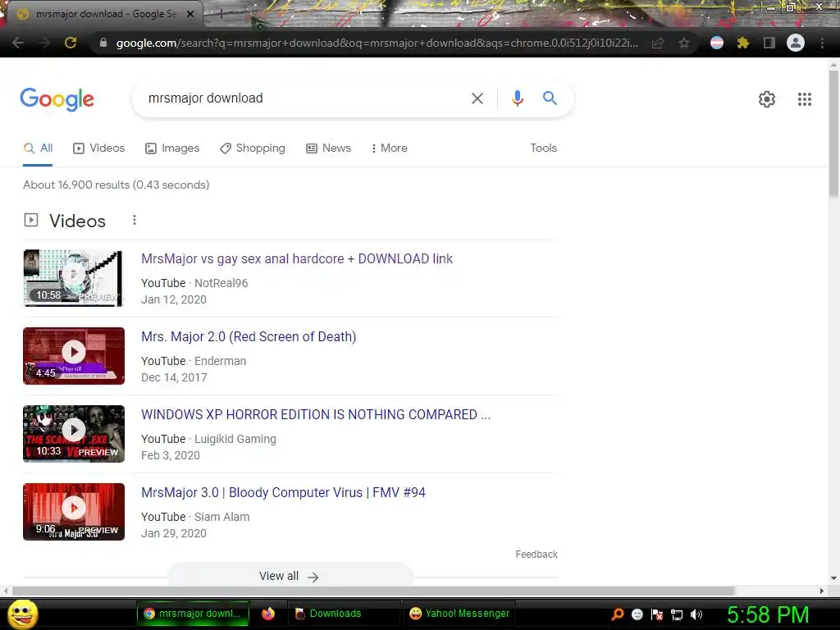Play the Enderman video thumbnail
Screen dimensions: 840x630
(74, 356)
